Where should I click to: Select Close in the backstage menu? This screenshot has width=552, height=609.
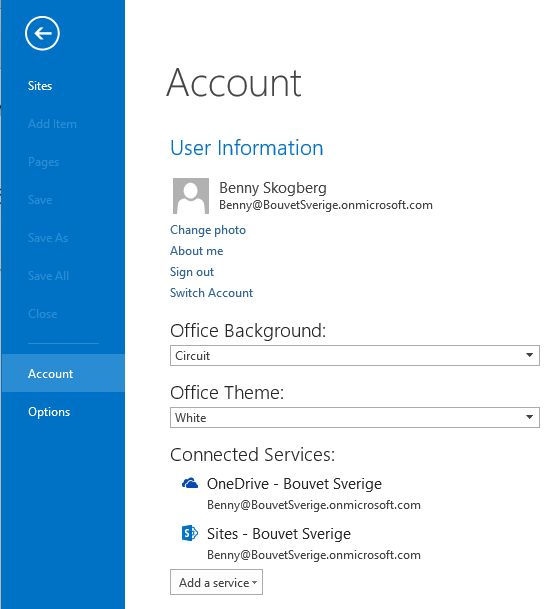(43, 314)
